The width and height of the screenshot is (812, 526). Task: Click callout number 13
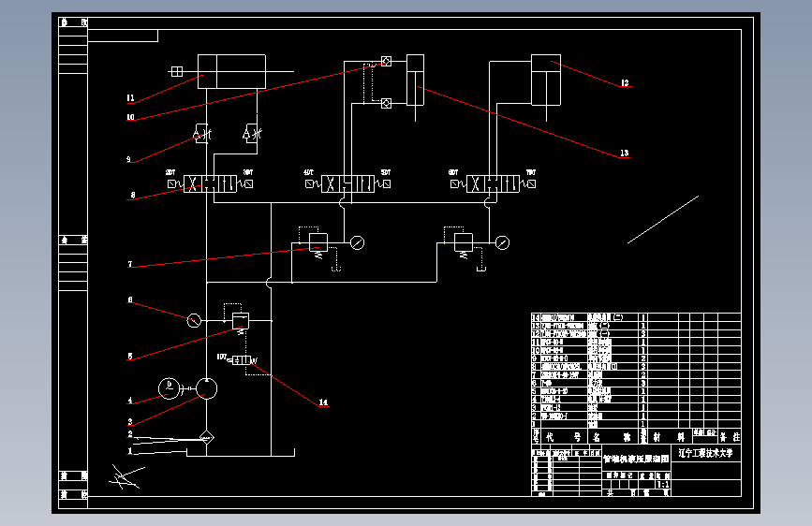point(625,153)
